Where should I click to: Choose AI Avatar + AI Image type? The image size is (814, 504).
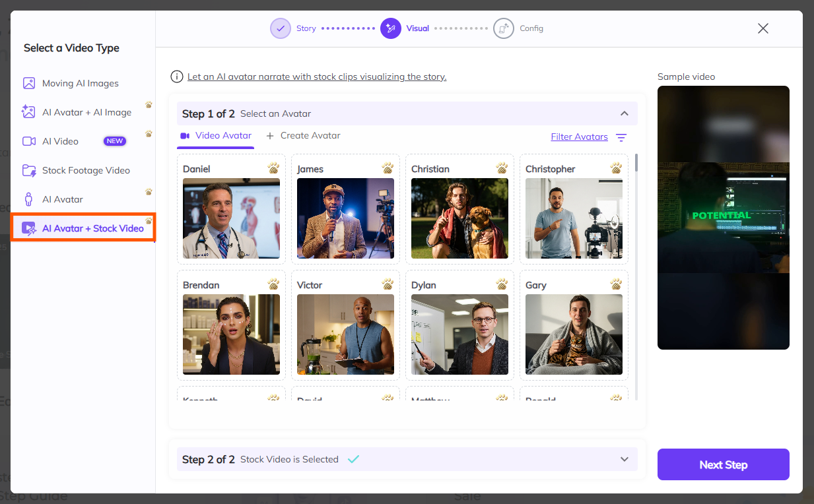coord(83,112)
